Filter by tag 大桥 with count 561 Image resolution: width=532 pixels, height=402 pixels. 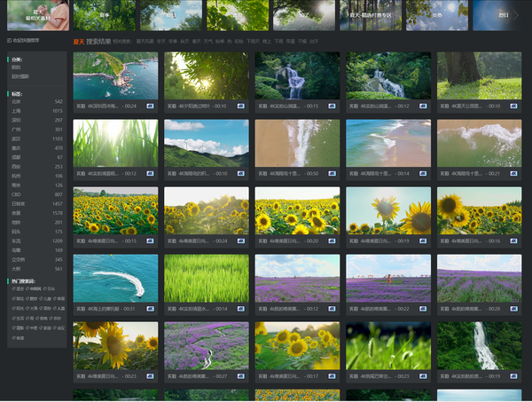tap(37, 269)
